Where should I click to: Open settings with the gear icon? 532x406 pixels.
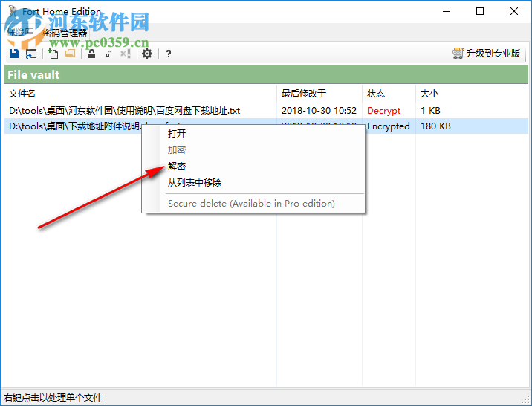(147, 54)
